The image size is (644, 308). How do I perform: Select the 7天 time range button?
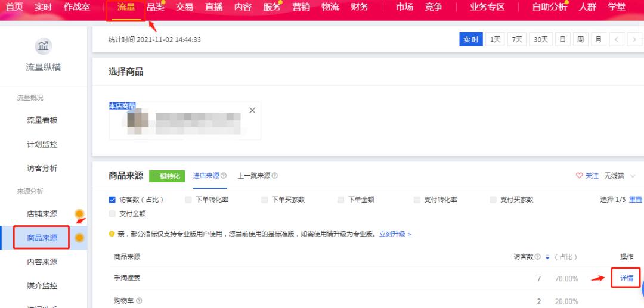(517, 40)
